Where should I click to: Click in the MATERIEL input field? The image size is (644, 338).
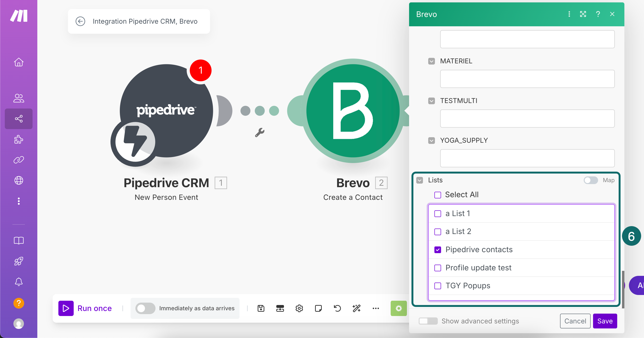527,79
